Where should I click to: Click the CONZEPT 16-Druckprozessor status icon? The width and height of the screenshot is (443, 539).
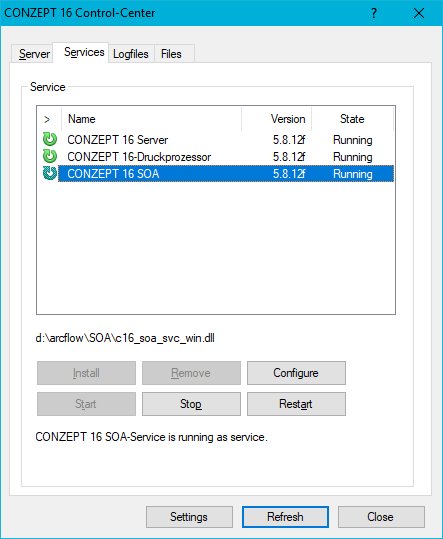50,156
